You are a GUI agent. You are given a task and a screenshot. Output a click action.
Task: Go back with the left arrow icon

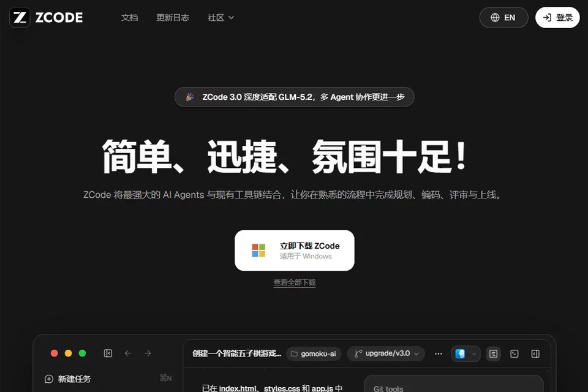point(128,353)
